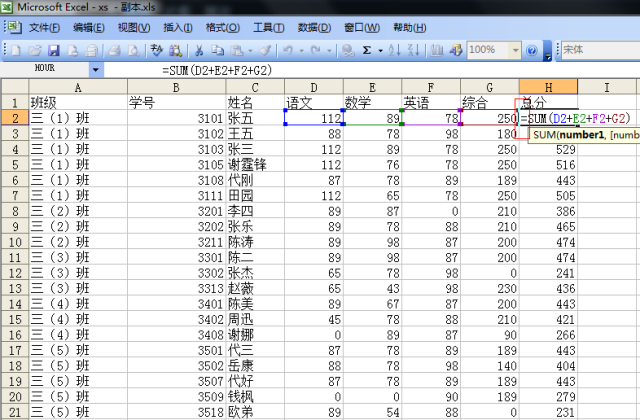Screen dimensions: 640x420
Task: Click the Save icon in the toolbar
Action: [54, 50]
